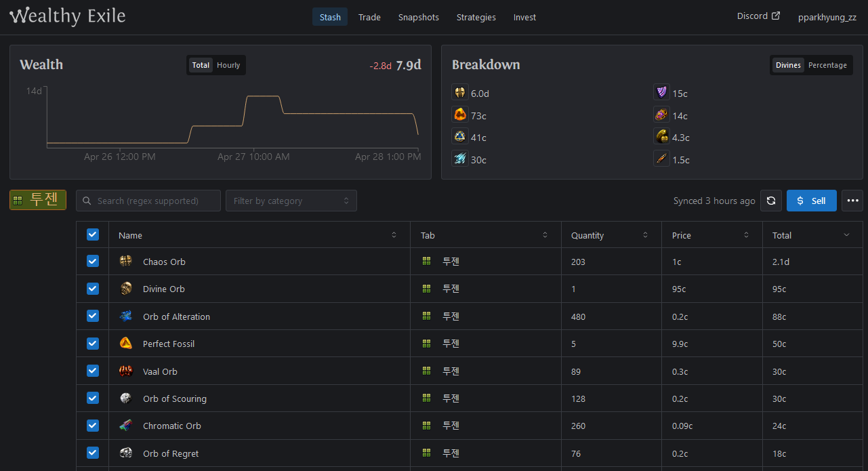Click the Chaos Orb item icon in table
This screenshot has height=471, width=868.
125,262
